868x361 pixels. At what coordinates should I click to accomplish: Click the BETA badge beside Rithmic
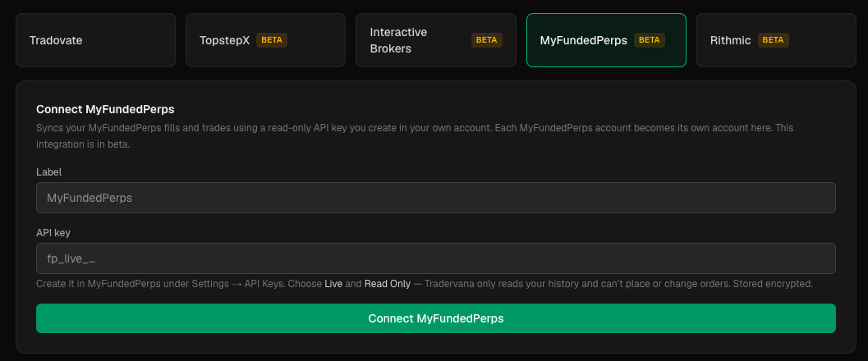click(x=774, y=40)
